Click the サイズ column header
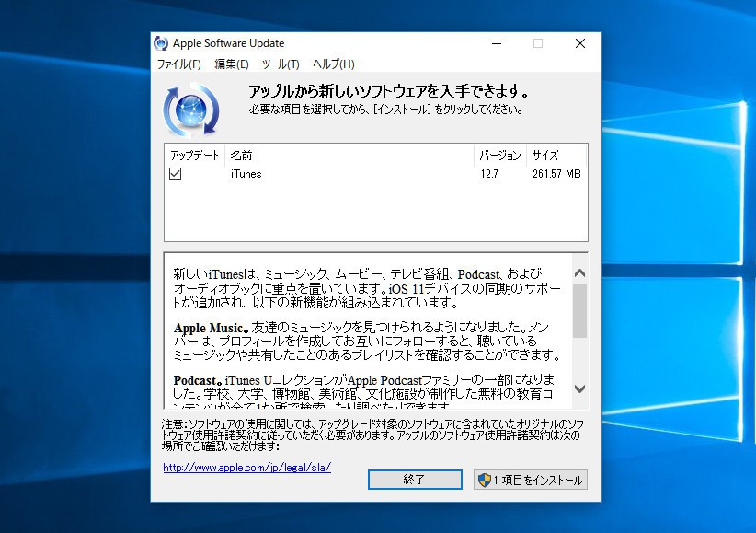This screenshot has width=756, height=533. click(556, 155)
